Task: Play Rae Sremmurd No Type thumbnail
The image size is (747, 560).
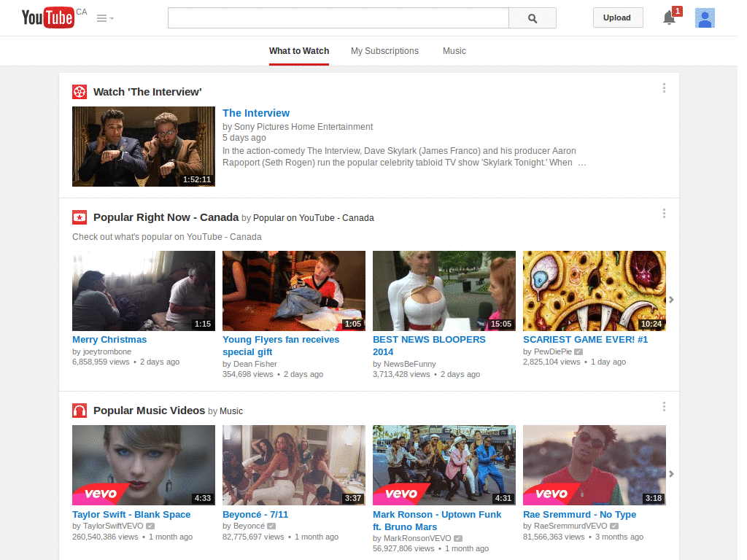Action: 595,465
